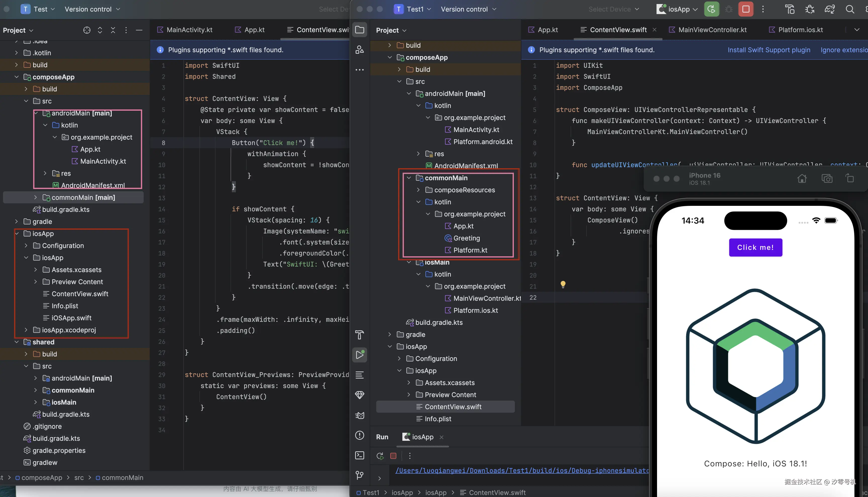
Task: Open the Problems tool window icon
Action: 360,435
